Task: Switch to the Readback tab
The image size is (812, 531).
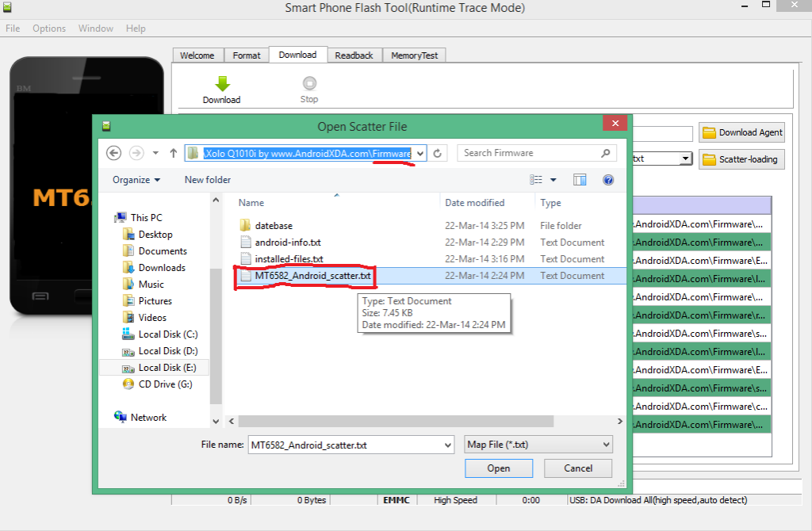Action: pos(354,55)
